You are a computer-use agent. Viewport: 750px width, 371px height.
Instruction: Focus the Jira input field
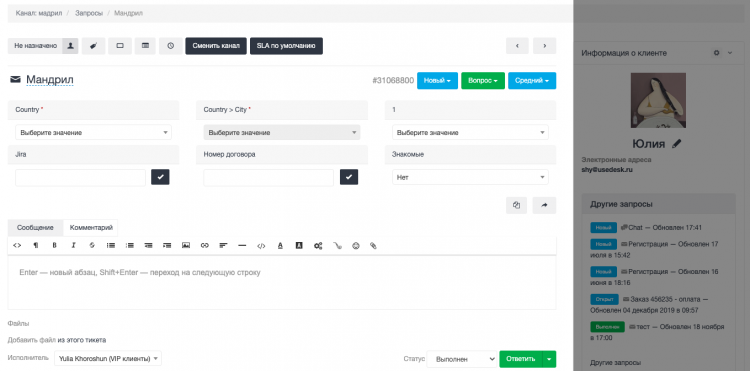click(80, 177)
